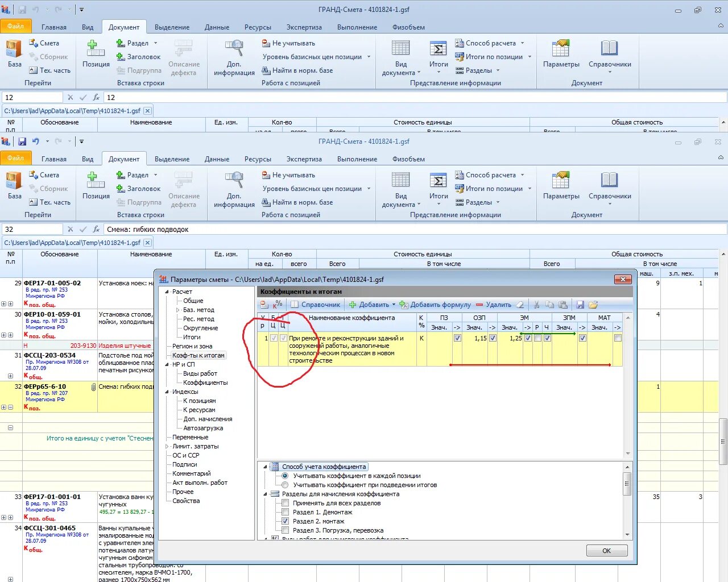The width and height of the screenshot is (728, 582).
Task: Switch to Ресурсы tab in the front window
Action: [x=258, y=159]
